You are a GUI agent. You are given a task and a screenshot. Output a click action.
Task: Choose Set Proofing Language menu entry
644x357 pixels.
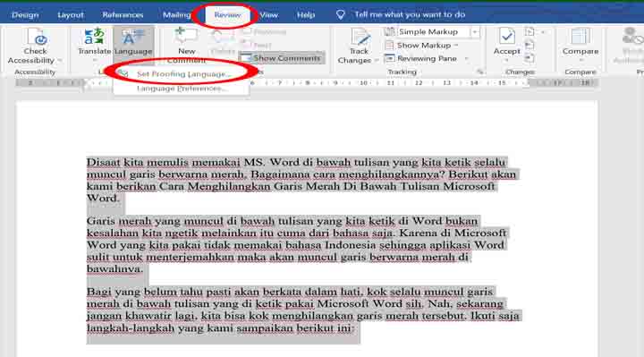tap(182, 74)
